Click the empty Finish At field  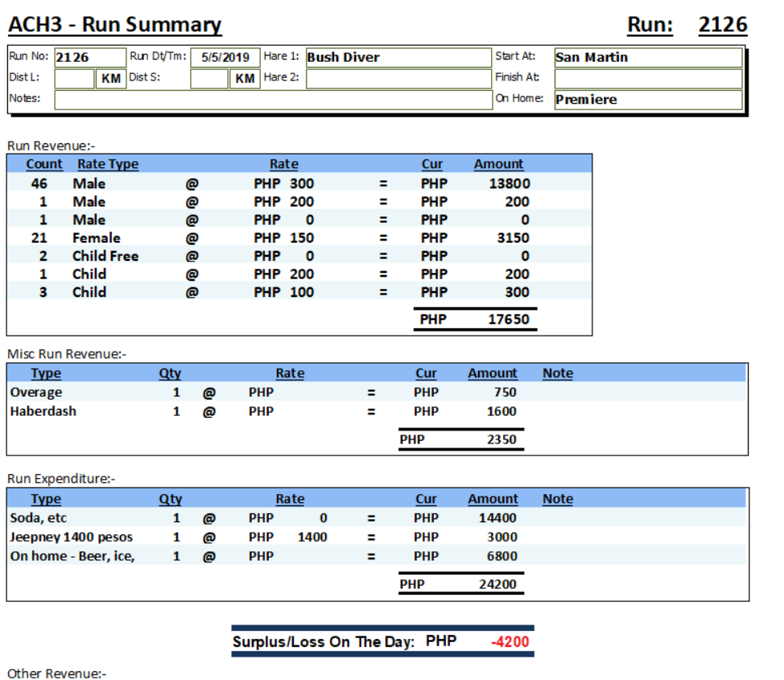647,79
